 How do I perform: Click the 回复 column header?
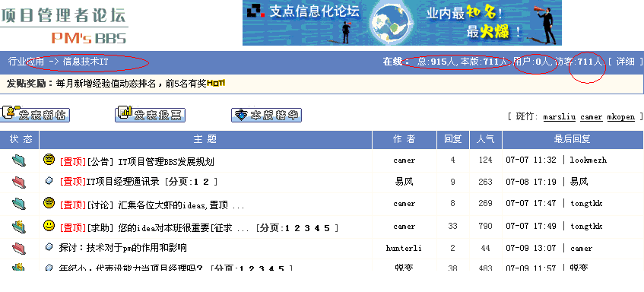[x=453, y=139]
